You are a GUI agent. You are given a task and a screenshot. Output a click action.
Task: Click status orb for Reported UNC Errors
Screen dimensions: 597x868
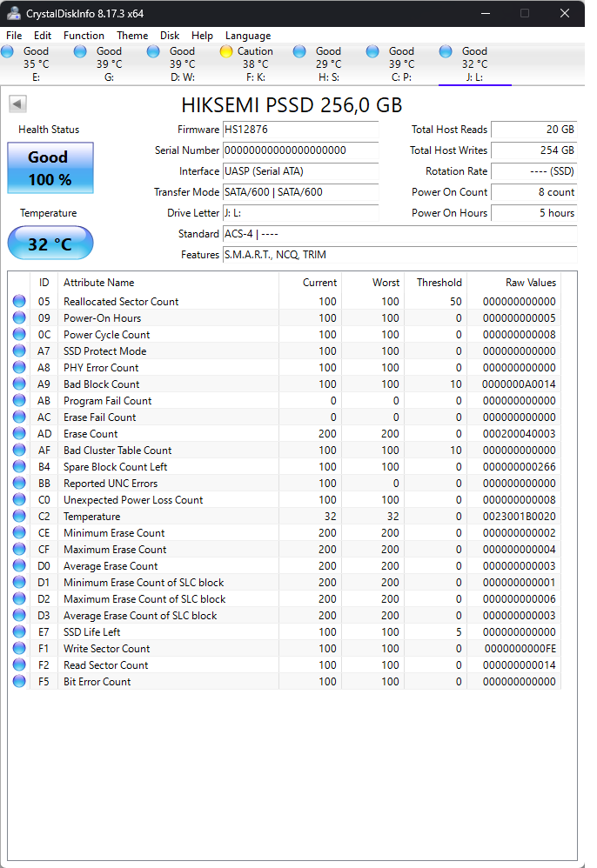point(19,483)
